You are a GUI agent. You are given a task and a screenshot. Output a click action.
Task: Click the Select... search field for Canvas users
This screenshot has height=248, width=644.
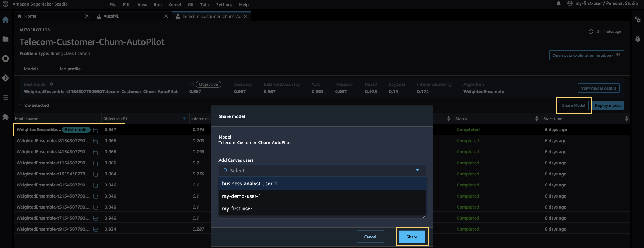pyautogui.click(x=322, y=171)
